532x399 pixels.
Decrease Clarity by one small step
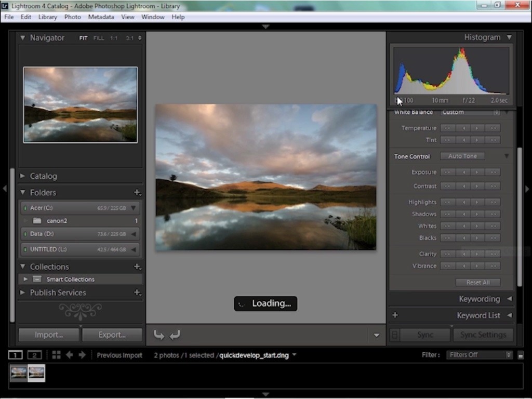pyautogui.click(x=463, y=254)
